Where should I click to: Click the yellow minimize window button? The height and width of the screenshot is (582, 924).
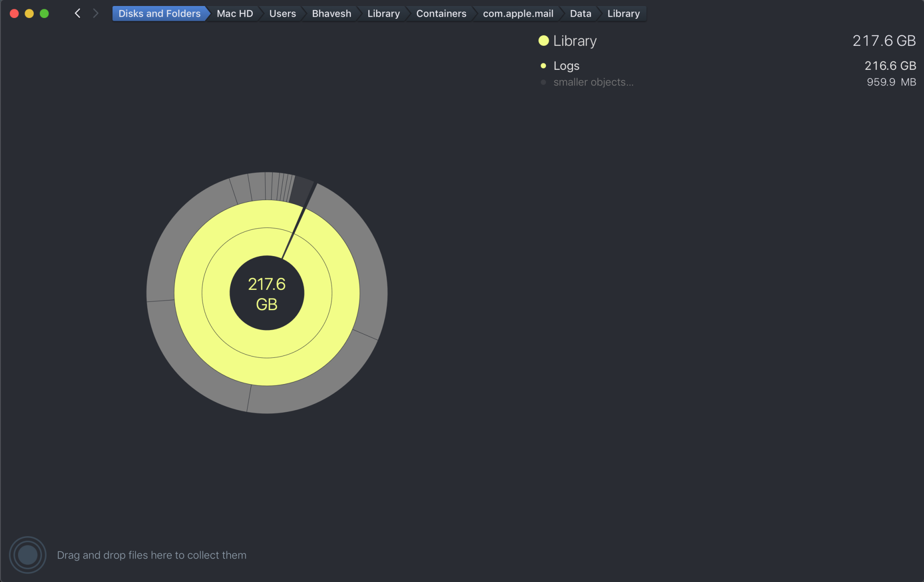pos(29,13)
